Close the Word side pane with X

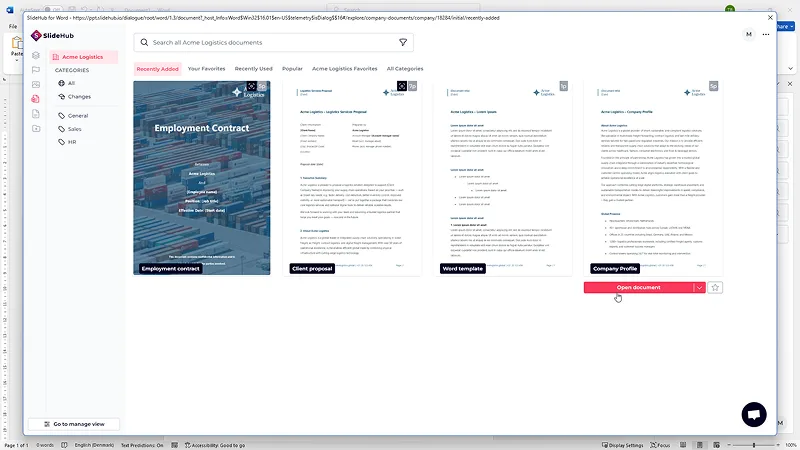pyautogui.click(x=790, y=84)
